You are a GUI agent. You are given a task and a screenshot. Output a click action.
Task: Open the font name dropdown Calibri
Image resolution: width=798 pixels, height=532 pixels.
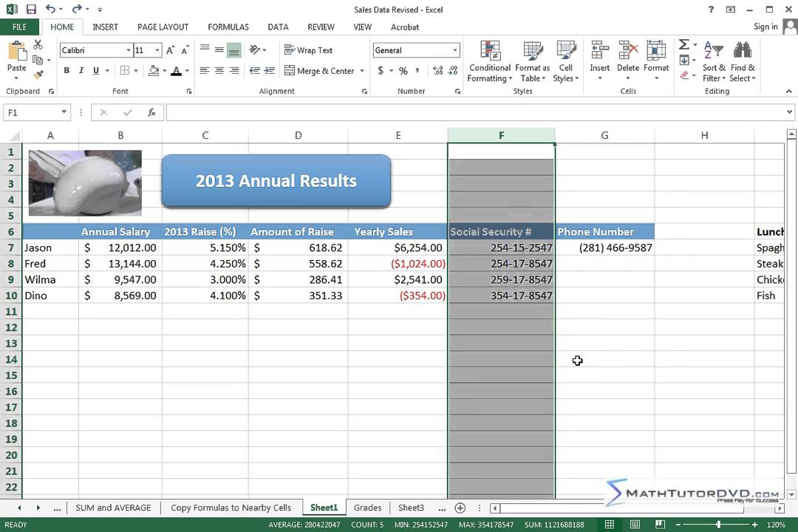coord(129,50)
